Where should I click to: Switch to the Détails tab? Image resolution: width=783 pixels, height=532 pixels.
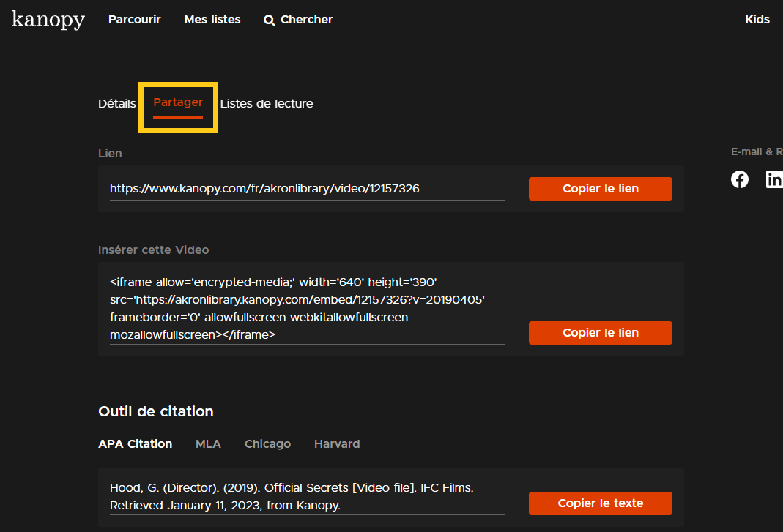[x=117, y=103]
